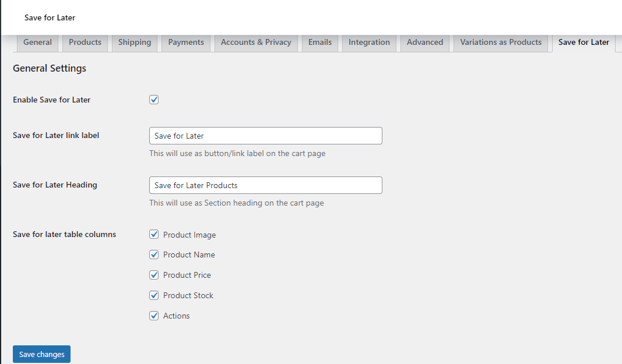Screen dimensions: 622x364
Task: Toggle the Product Name column checkbox
Action: coord(154,255)
